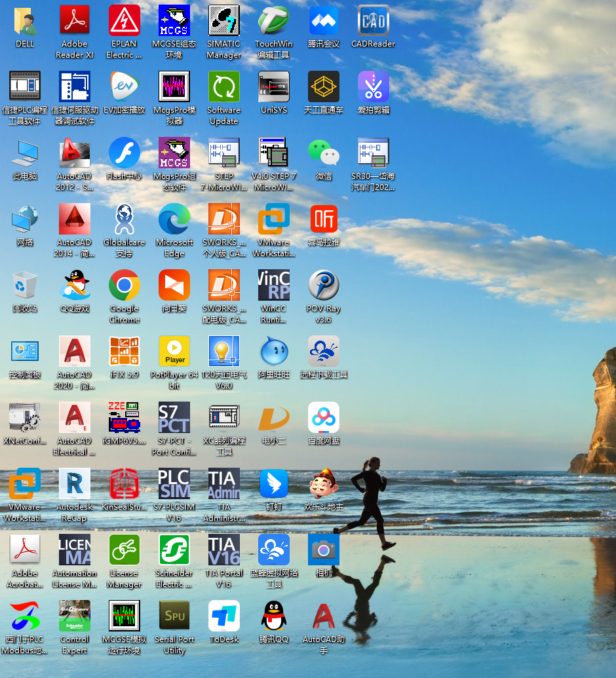The height and width of the screenshot is (678, 616).
Task: Select the Microsoft Edge shortcut
Action: click(x=174, y=219)
